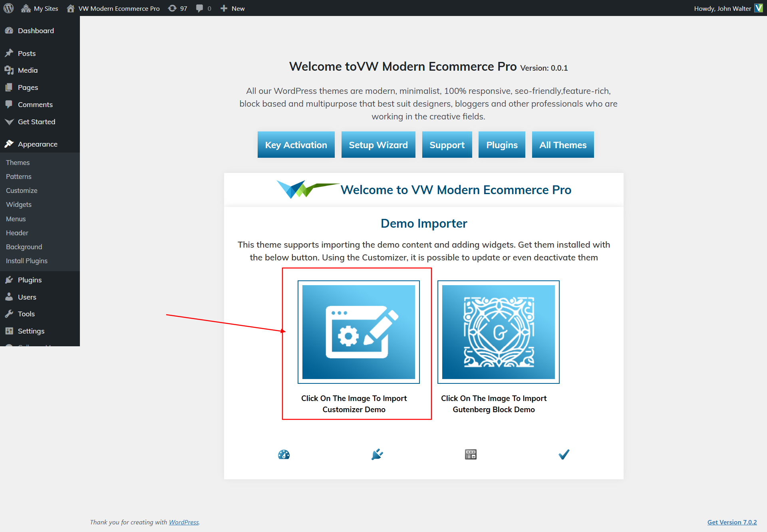This screenshot has width=767, height=532.
Task: Open Users label in sidebar
Action: pyautogui.click(x=27, y=297)
